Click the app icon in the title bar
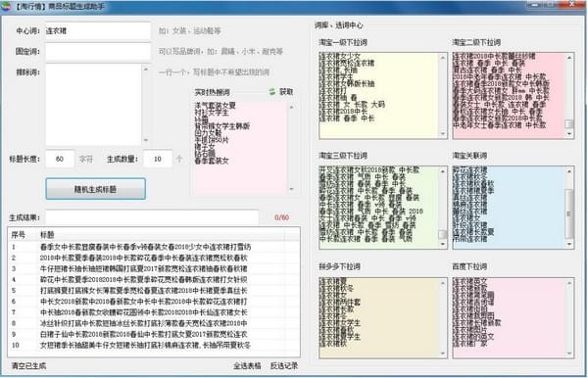This screenshot has height=378, width=588. pos(6,6)
